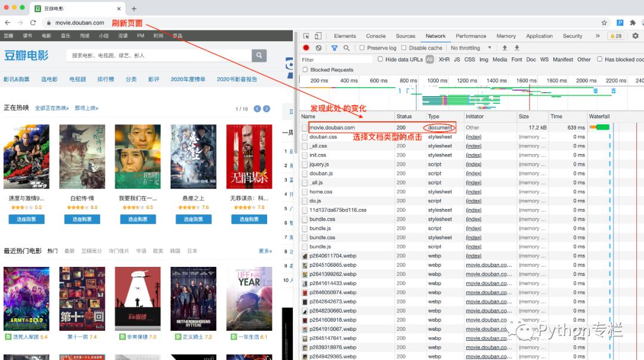Open the Security tab

pos(572,36)
